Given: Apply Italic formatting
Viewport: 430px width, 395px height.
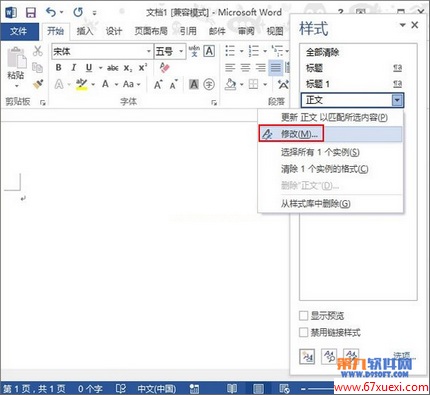Looking at the screenshot, I should coord(74,68).
